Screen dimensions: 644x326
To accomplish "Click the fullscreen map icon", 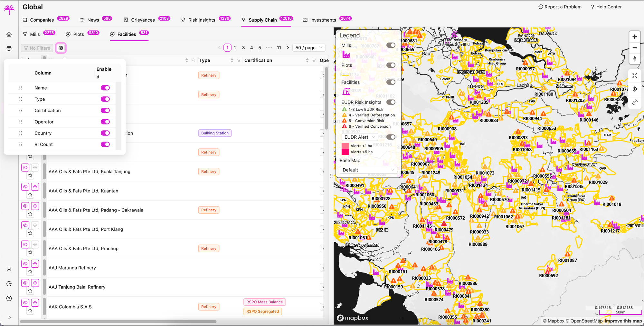I will (x=635, y=75).
